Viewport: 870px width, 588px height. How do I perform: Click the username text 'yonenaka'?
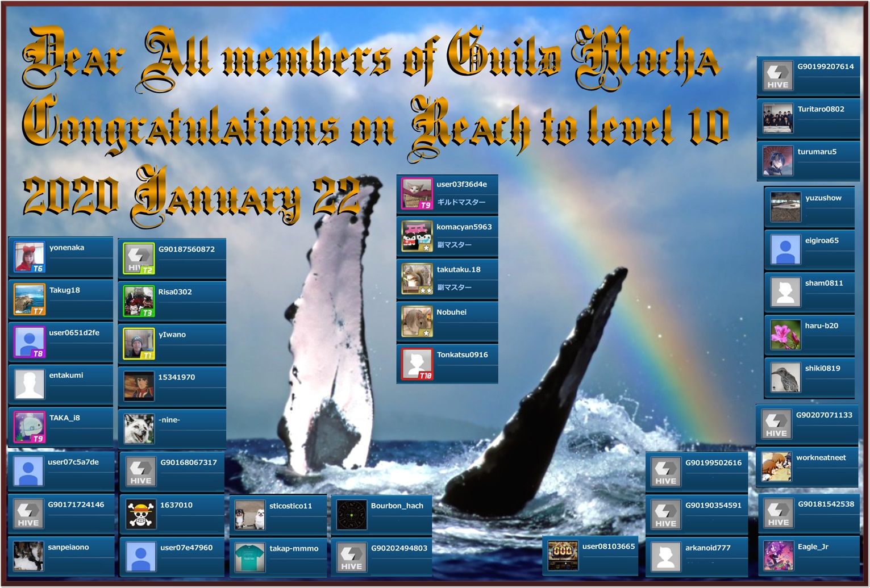click(x=66, y=248)
